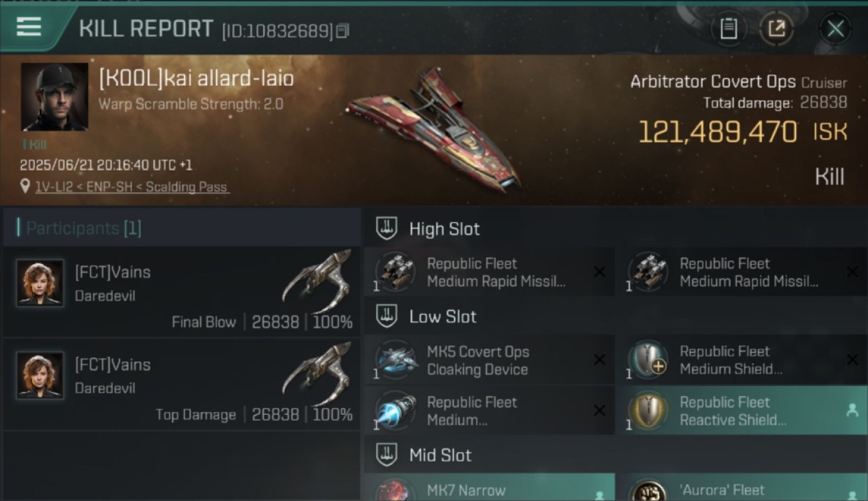Viewport: 868px width, 501px height.
Task: Select Republic Fleet Reactive Shield module
Action: click(x=742, y=411)
